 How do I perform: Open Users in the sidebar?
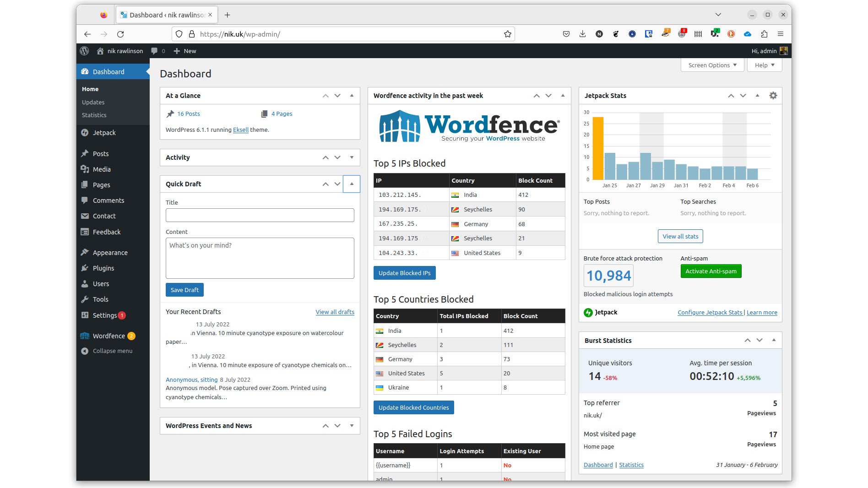click(x=113, y=284)
